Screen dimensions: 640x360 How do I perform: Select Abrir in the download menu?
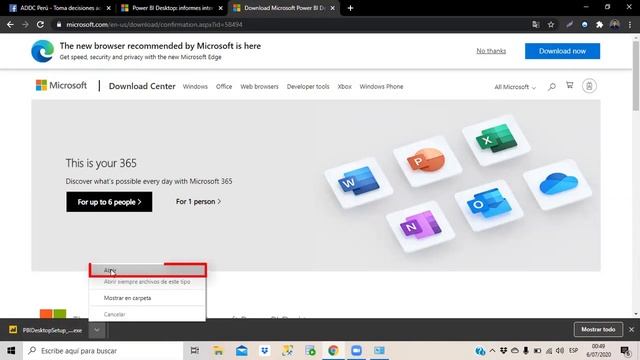point(147,270)
